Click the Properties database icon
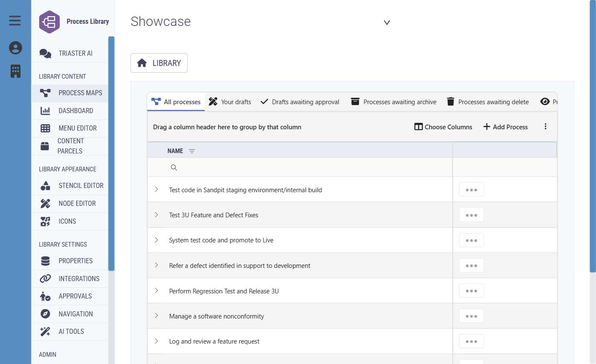 45,261
